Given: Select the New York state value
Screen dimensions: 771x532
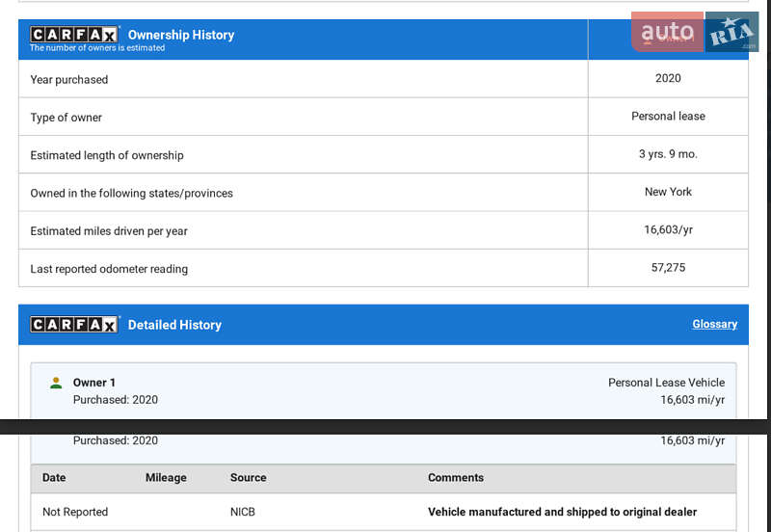Looking at the screenshot, I should tap(668, 192).
